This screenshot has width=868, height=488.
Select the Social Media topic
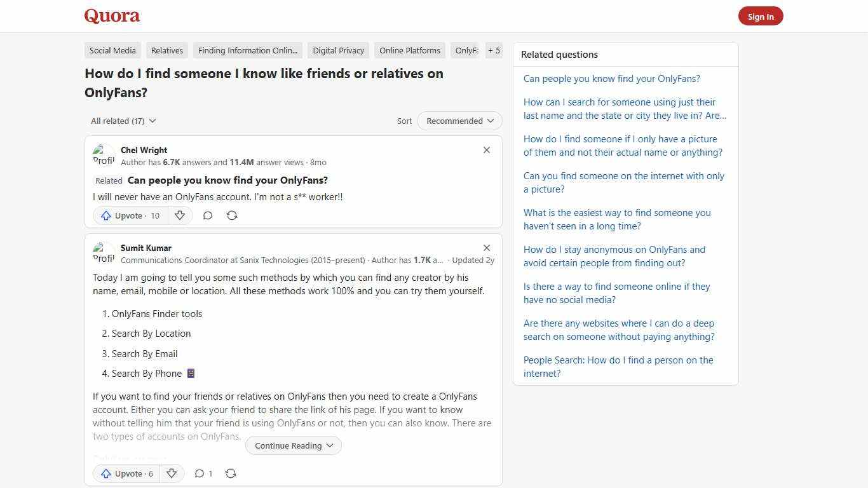point(112,50)
